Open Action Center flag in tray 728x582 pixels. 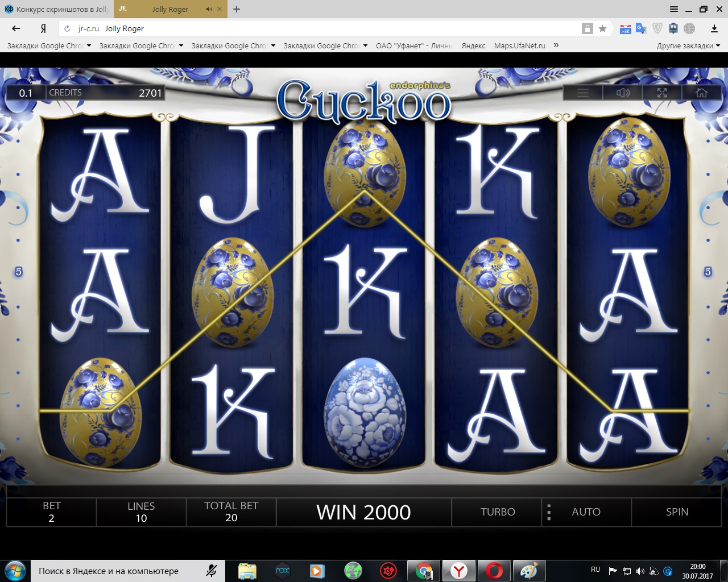(613, 571)
